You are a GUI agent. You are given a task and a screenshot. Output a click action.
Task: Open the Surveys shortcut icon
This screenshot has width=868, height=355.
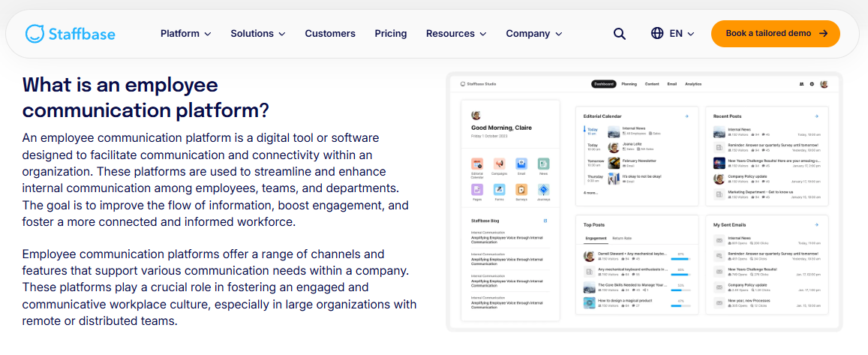[521, 190]
